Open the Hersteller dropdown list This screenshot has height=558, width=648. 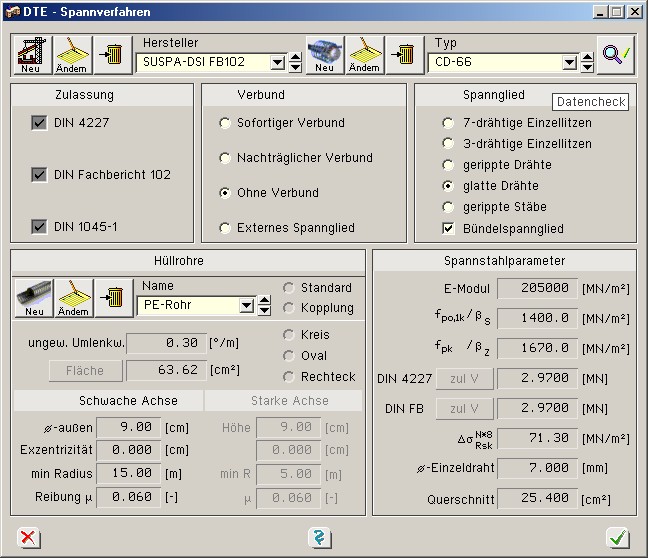point(277,63)
